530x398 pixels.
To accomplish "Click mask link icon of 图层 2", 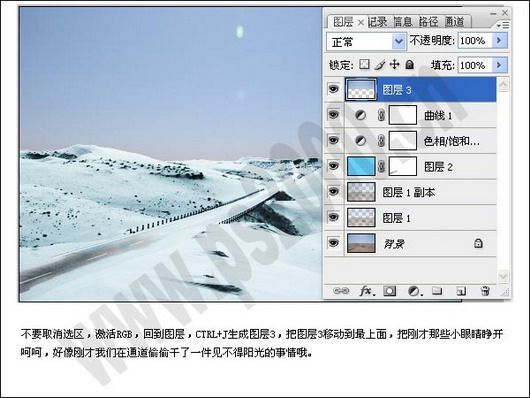I will (381, 166).
